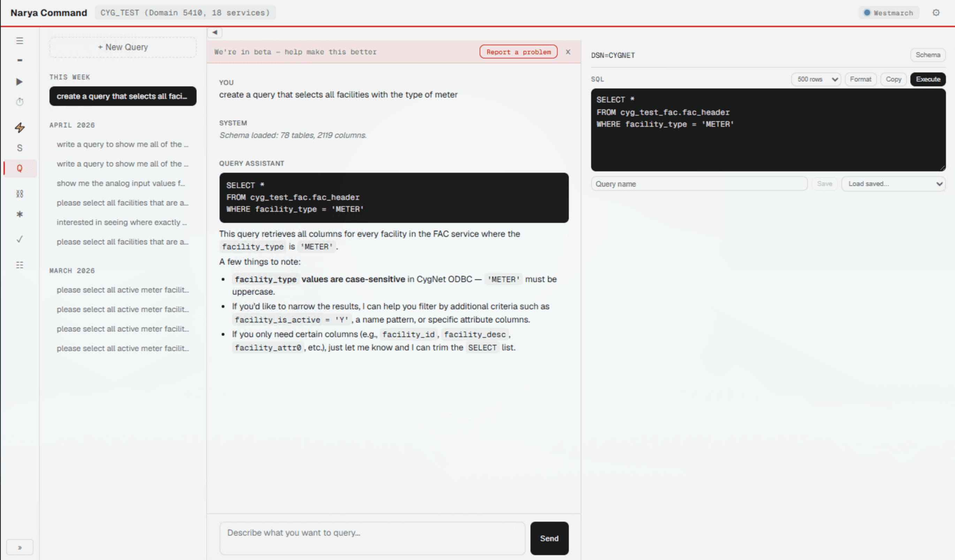Dismiss the beta banner with X
The width and height of the screenshot is (955, 560).
pyautogui.click(x=568, y=52)
